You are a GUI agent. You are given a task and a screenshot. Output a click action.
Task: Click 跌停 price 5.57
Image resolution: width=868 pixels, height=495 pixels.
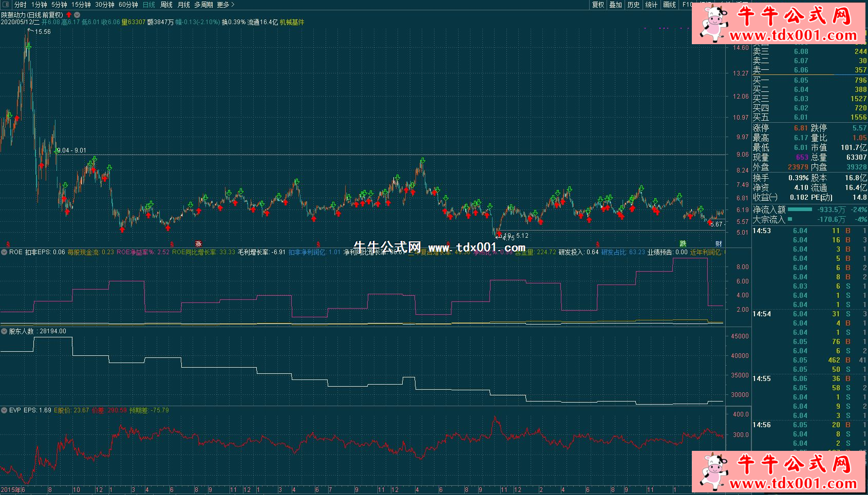(x=859, y=128)
